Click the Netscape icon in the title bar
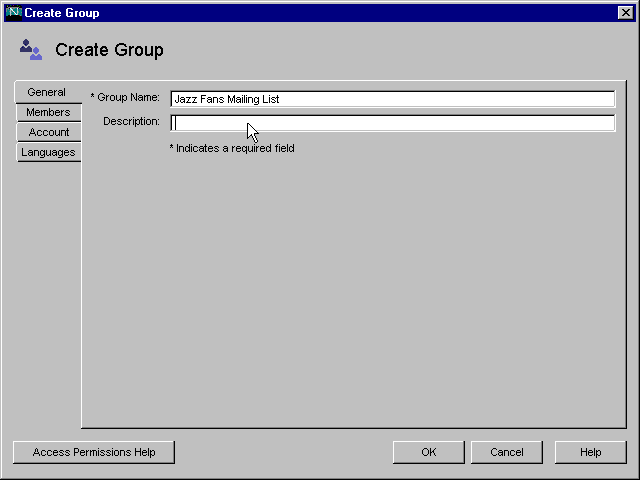Image resolution: width=640 pixels, height=480 pixels. point(13,12)
